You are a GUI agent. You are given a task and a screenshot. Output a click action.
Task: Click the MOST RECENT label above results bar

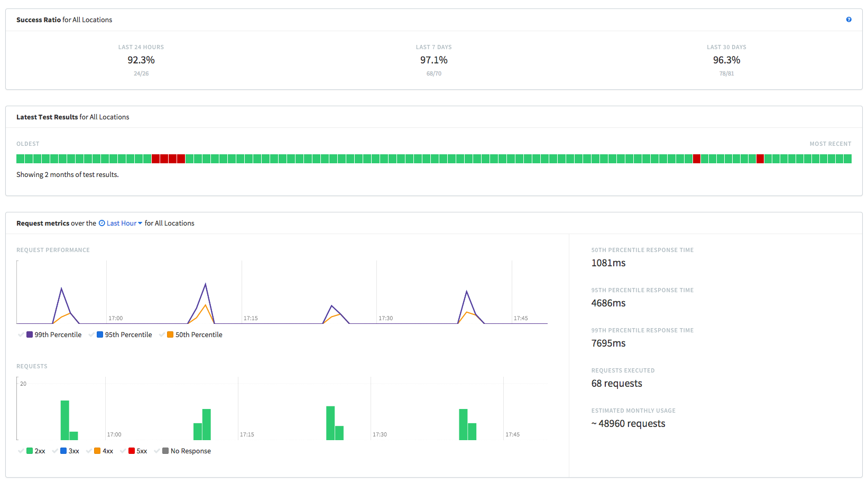tap(830, 144)
